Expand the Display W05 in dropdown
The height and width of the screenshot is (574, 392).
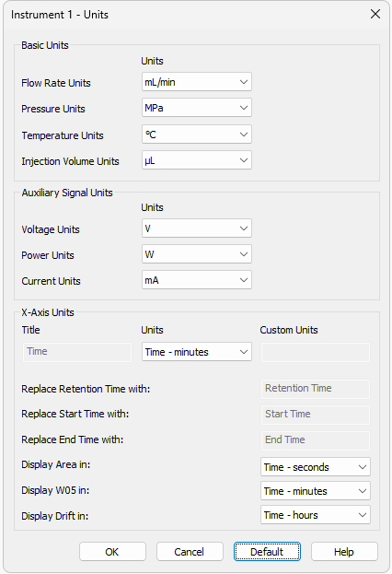316,491
